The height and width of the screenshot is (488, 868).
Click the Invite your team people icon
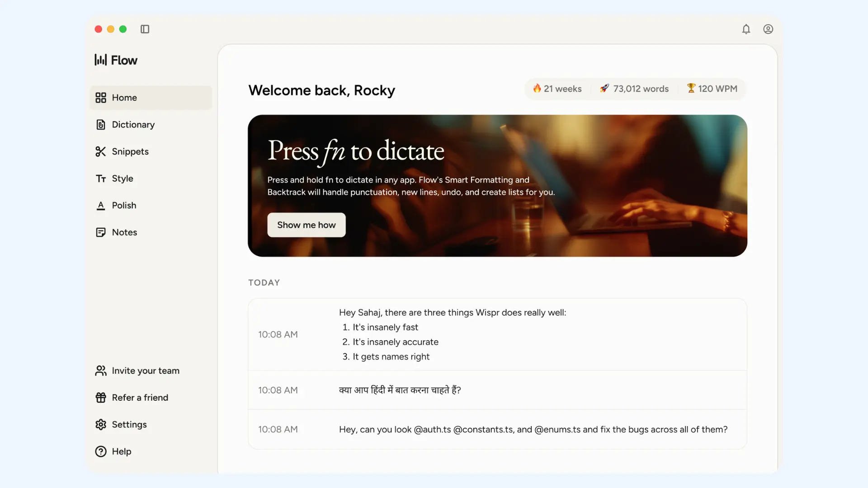point(101,371)
